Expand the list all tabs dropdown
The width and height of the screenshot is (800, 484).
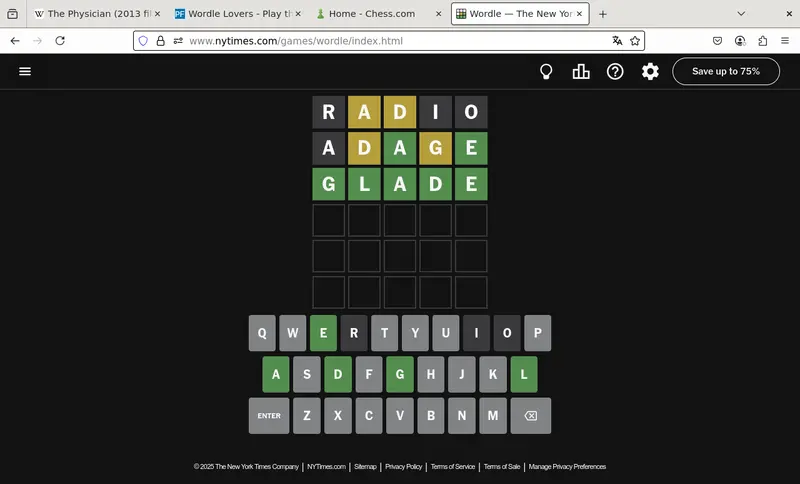coord(741,14)
